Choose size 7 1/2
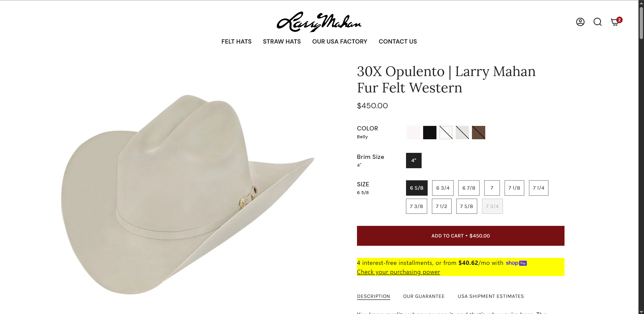This screenshot has height=314, width=644. 441,206
